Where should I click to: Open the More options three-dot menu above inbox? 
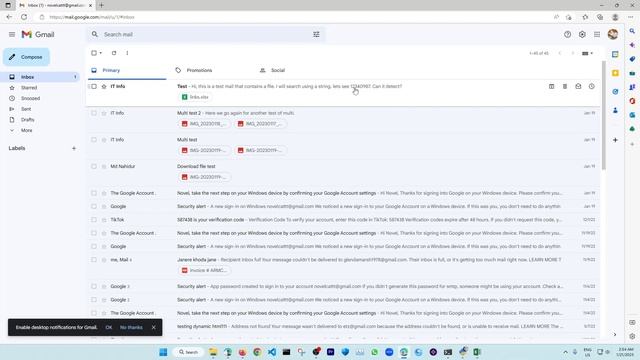point(127,53)
